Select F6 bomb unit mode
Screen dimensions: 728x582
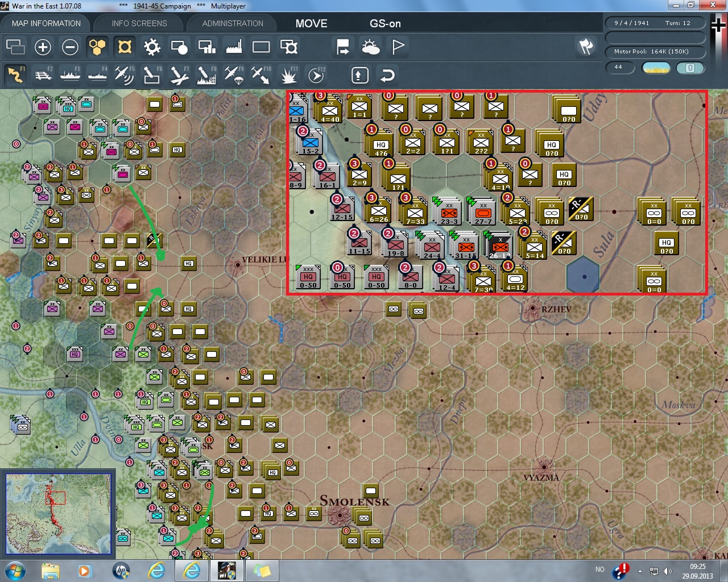click(152, 74)
